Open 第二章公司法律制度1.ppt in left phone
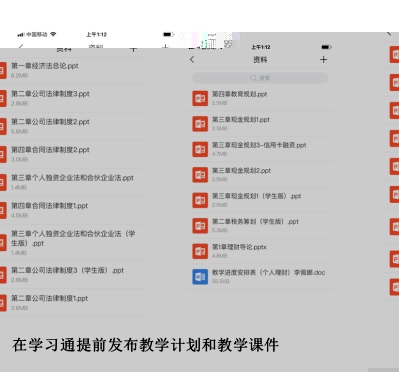The height and width of the screenshot is (372, 399). [x=50, y=298]
